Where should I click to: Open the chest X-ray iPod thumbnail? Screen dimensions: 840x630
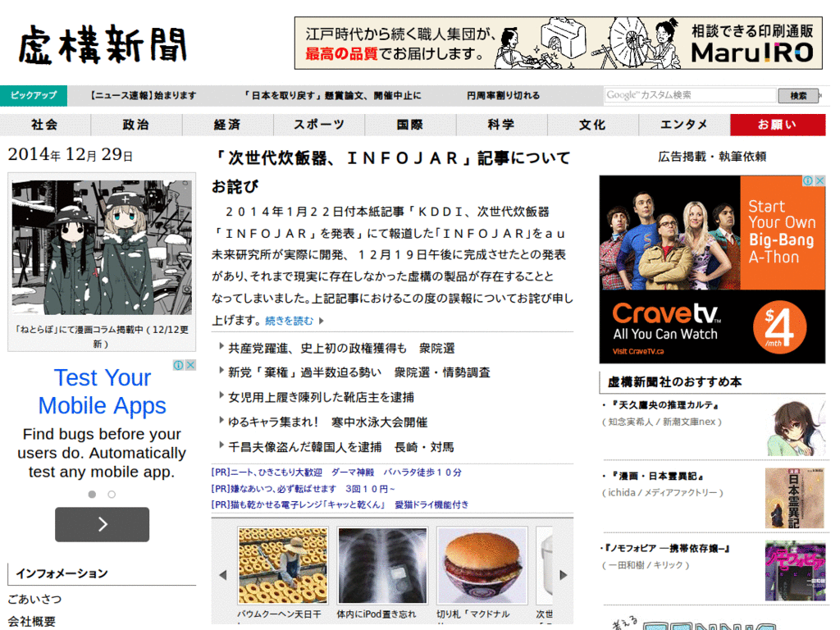pos(382,566)
